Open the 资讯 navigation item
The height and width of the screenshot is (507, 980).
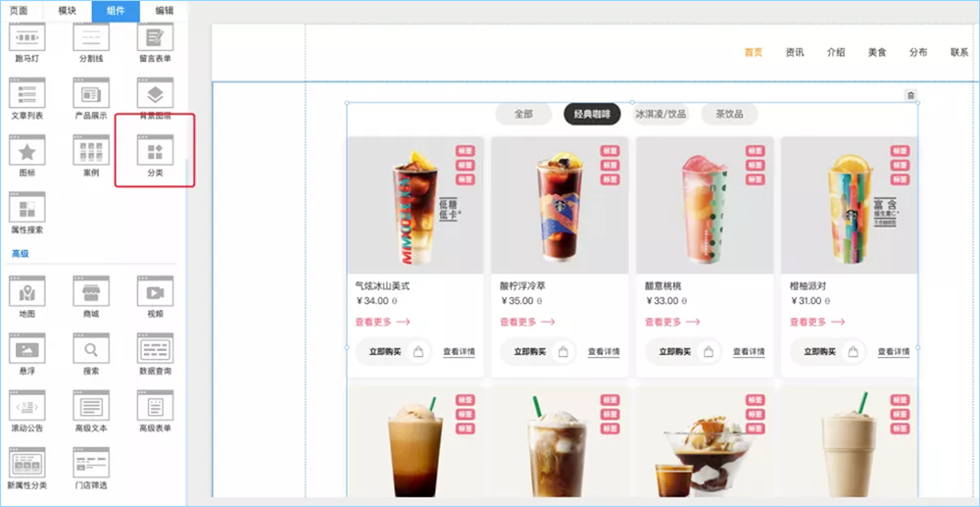795,53
